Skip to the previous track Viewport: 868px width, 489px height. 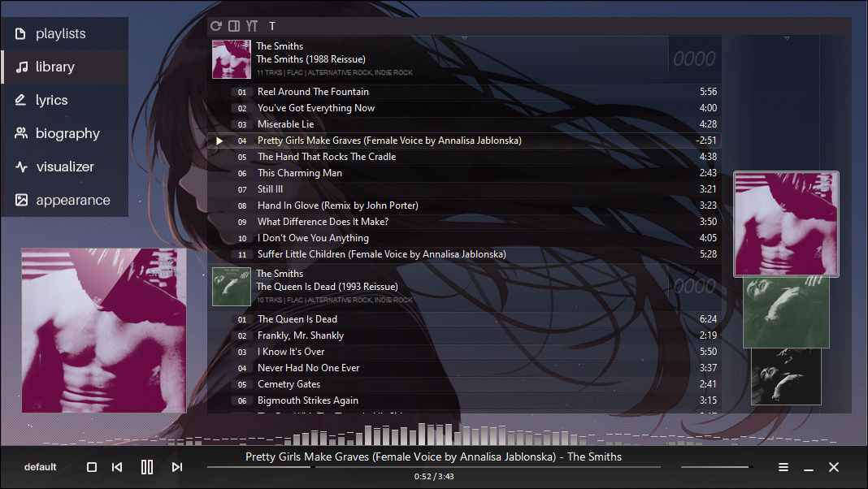(x=117, y=467)
